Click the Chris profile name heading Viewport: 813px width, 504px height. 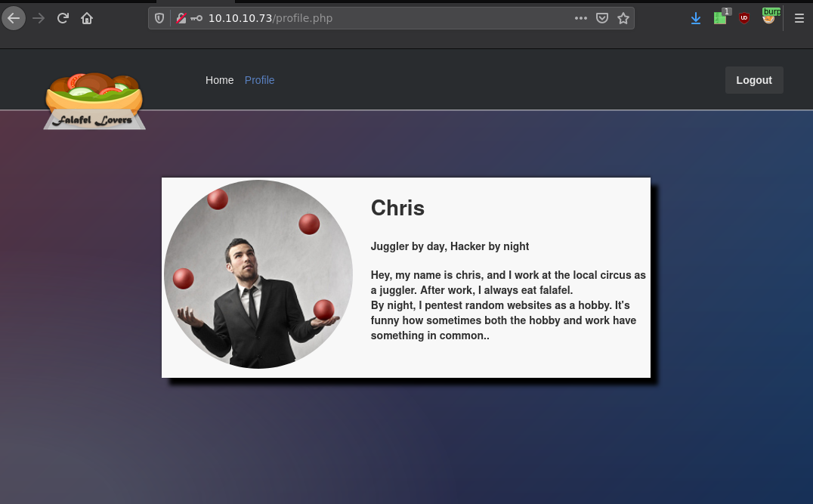pyautogui.click(x=397, y=208)
